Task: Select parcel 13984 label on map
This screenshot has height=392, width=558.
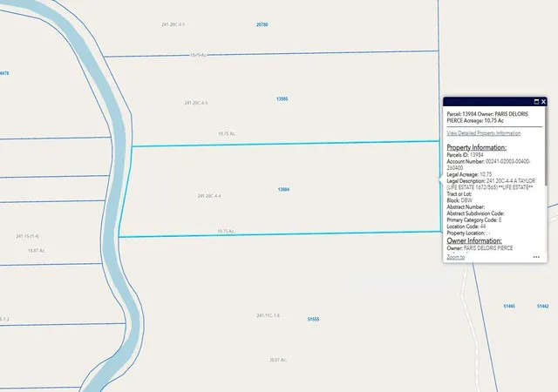Action: (283, 190)
